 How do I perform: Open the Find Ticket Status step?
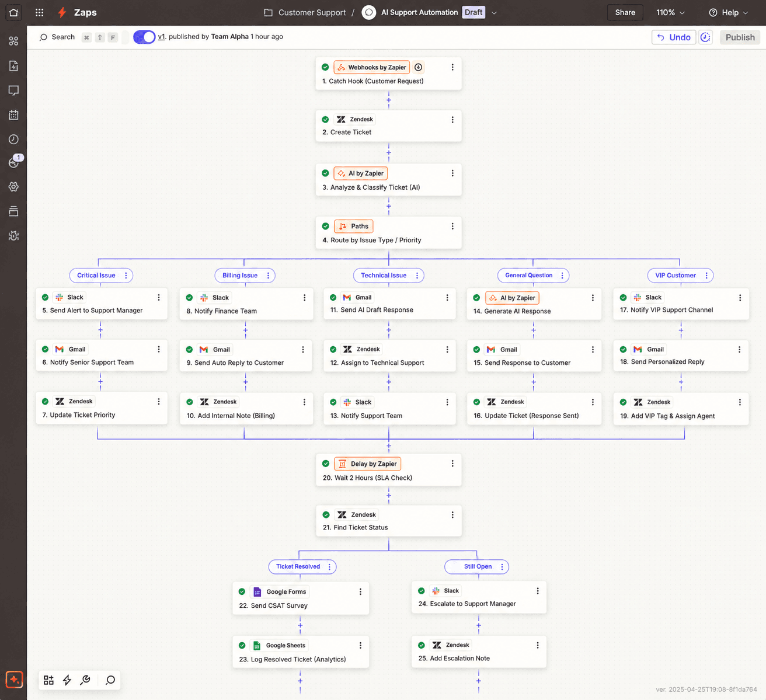tap(389, 521)
